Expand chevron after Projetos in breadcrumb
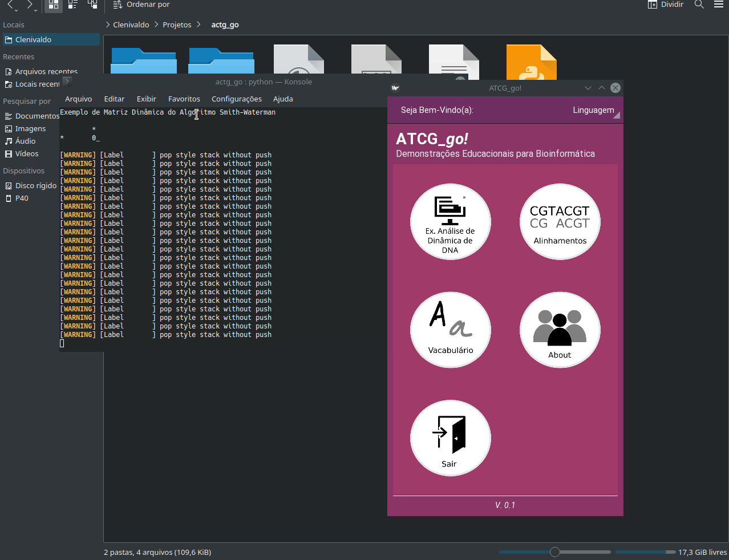The height and width of the screenshot is (560, 729). [199, 25]
